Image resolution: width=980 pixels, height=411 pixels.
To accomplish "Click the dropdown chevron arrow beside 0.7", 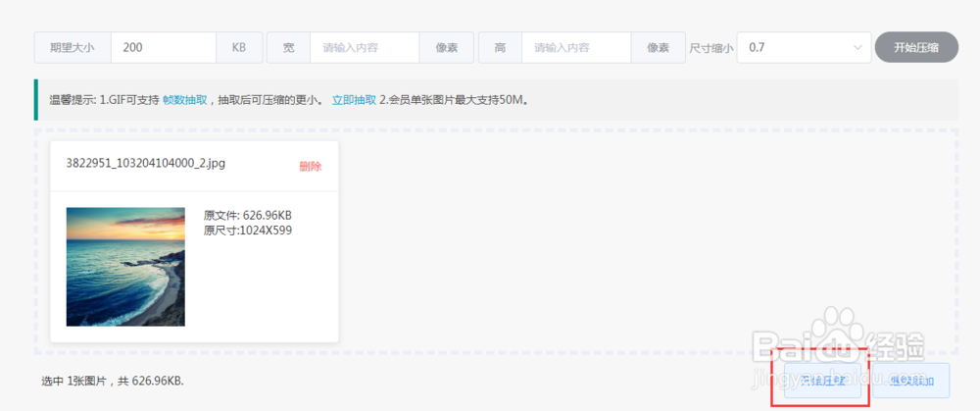I will (x=857, y=47).
